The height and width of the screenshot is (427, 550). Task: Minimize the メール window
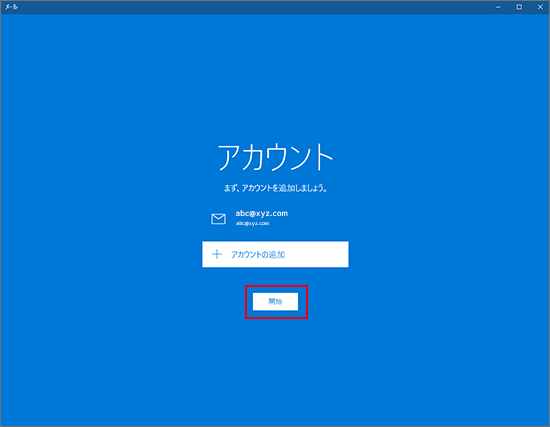[x=498, y=7]
